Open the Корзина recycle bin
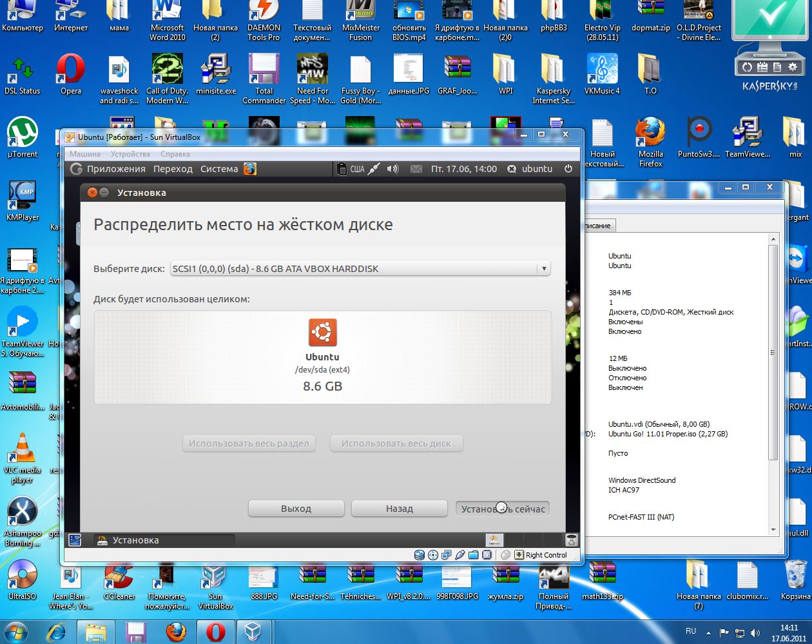The height and width of the screenshot is (644, 812). click(x=795, y=580)
